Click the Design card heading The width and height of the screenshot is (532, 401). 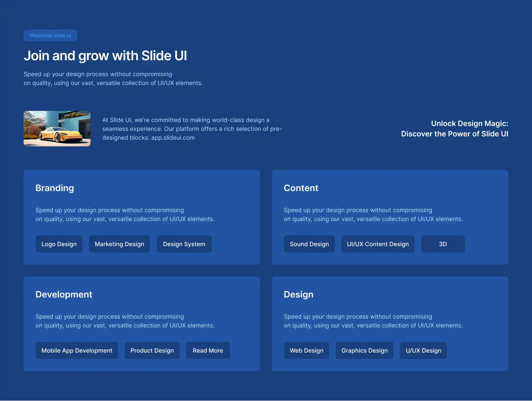point(299,295)
